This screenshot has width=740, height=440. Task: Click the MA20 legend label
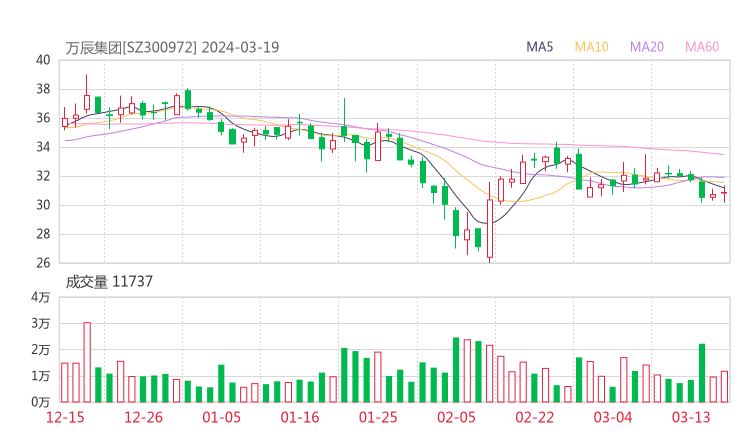coord(647,47)
